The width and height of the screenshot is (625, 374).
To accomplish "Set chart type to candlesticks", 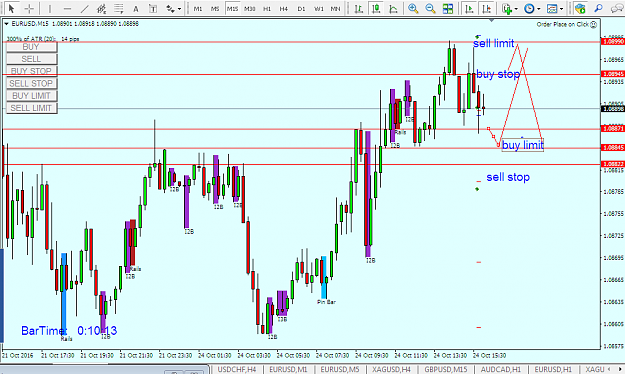I will coord(376,8).
